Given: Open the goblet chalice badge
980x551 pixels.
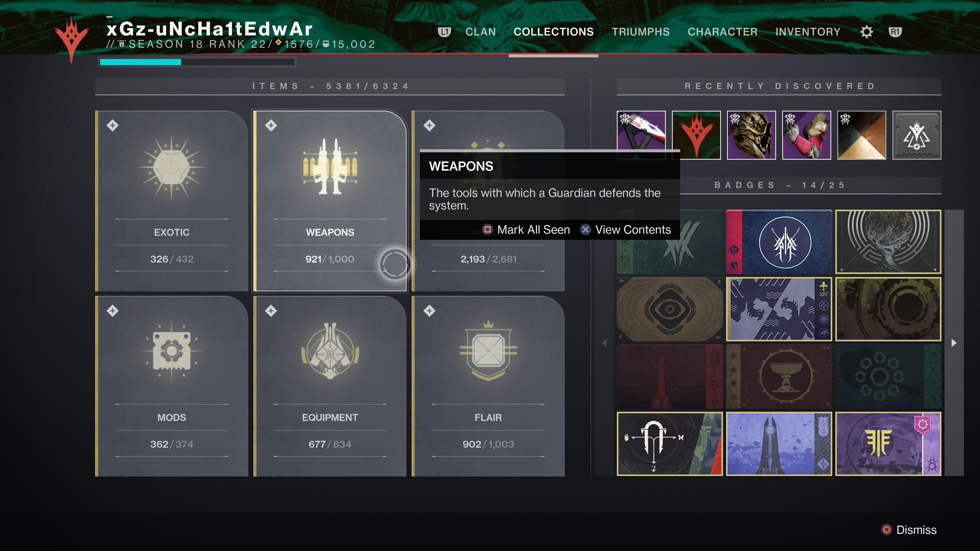Looking at the screenshot, I should coord(779,377).
